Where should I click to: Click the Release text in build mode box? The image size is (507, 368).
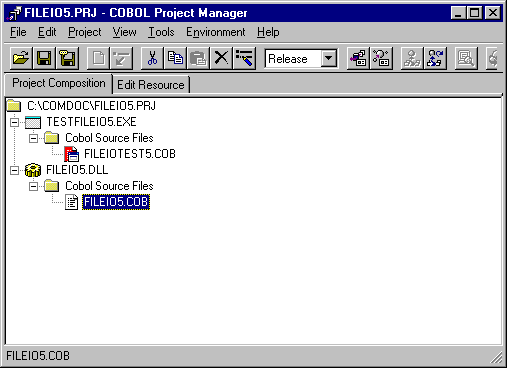(288, 59)
